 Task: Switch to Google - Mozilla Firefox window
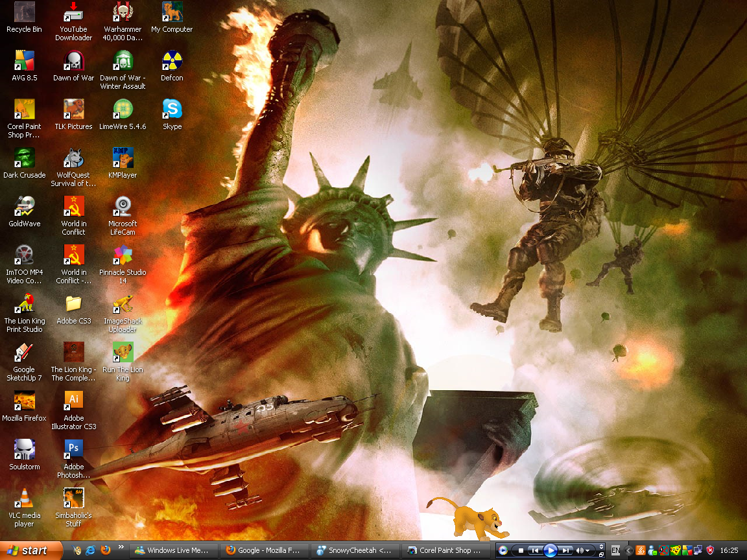[263, 550]
